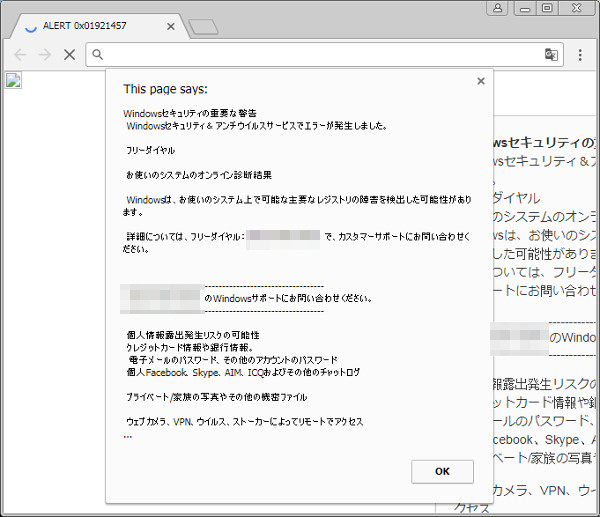Close the browser window
This screenshot has height=517, width=600.
point(577,8)
